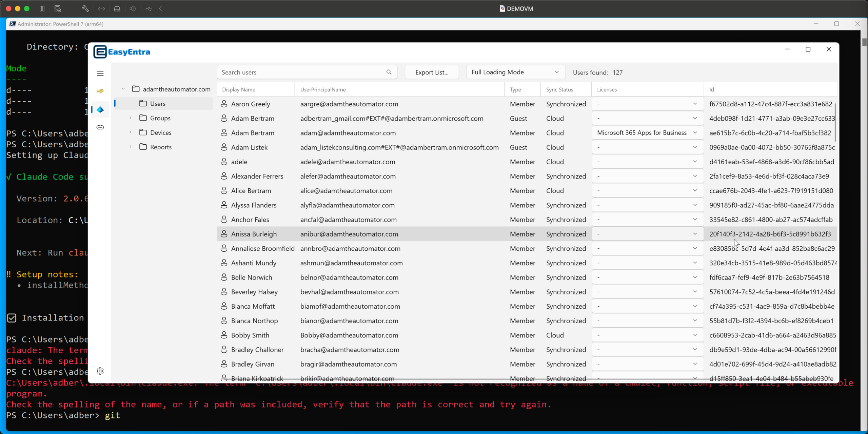Image resolution: width=868 pixels, height=434 pixels.
Task: Open the license dropdown for Adam Bertram
Action: click(x=695, y=132)
